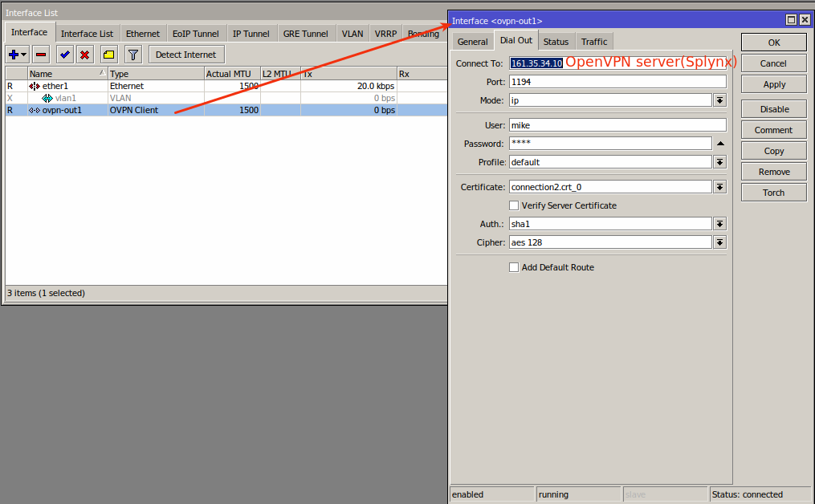Expand the Cipher dropdown list
The width and height of the screenshot is (815, 504).
point(720,242)
